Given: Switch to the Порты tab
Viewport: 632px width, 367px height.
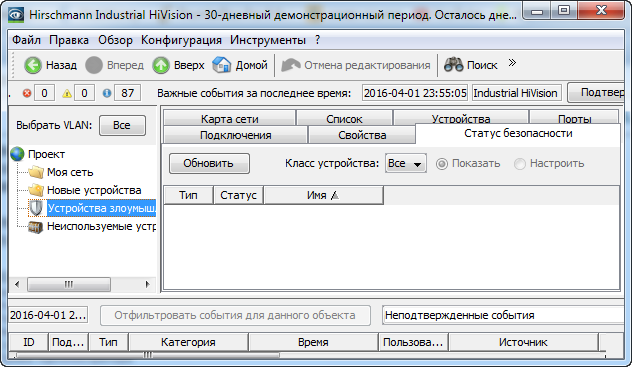Looking at the screenshot, I should (x=574, y=118).
